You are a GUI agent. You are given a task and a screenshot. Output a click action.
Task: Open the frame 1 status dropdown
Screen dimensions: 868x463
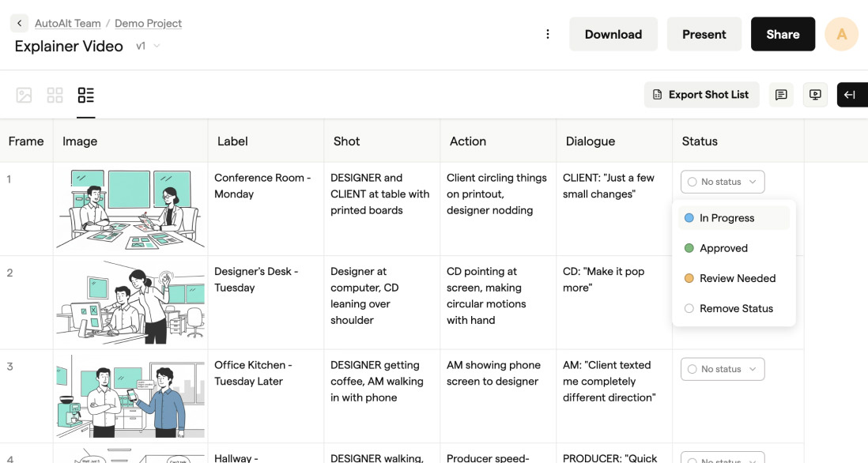tap(722, 182)
